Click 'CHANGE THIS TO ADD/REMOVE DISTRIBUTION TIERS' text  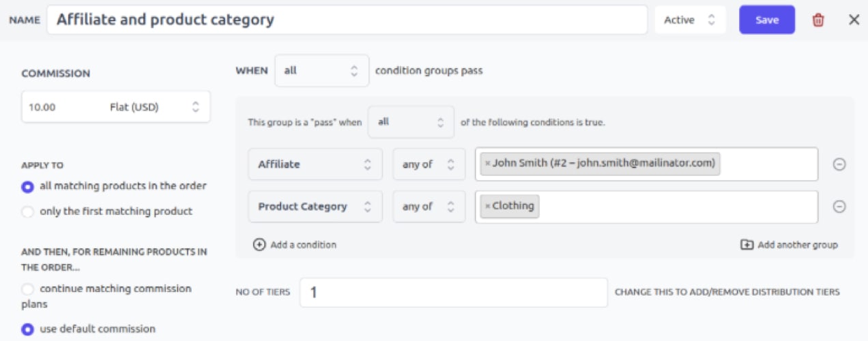(x=727, y=292)
